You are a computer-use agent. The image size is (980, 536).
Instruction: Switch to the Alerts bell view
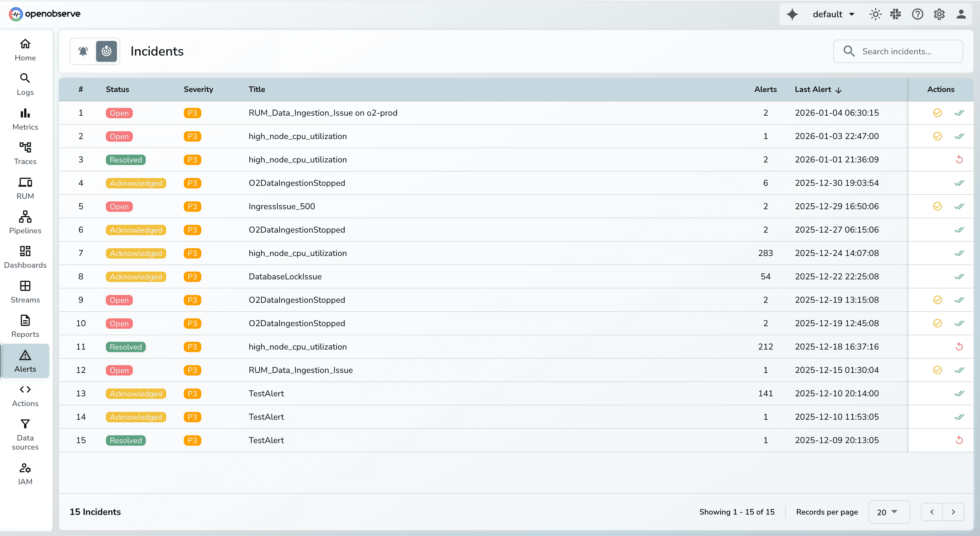coord(83,51)
